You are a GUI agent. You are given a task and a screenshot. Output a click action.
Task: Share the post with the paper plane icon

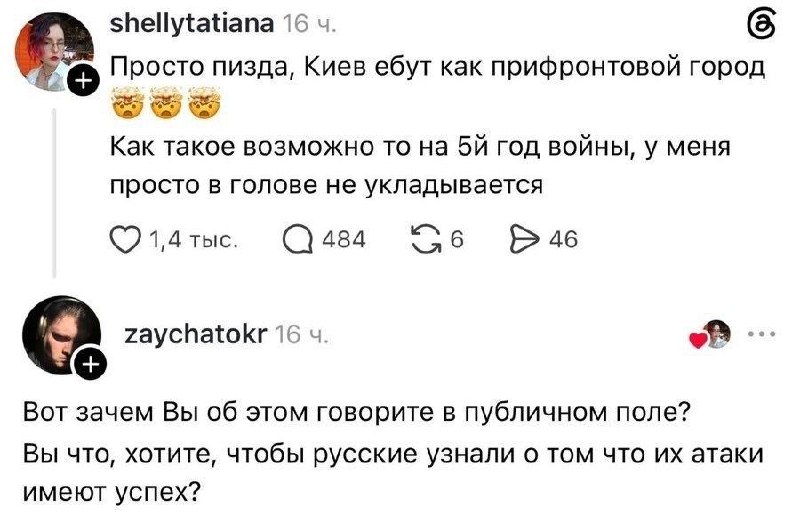pos(524,240)
